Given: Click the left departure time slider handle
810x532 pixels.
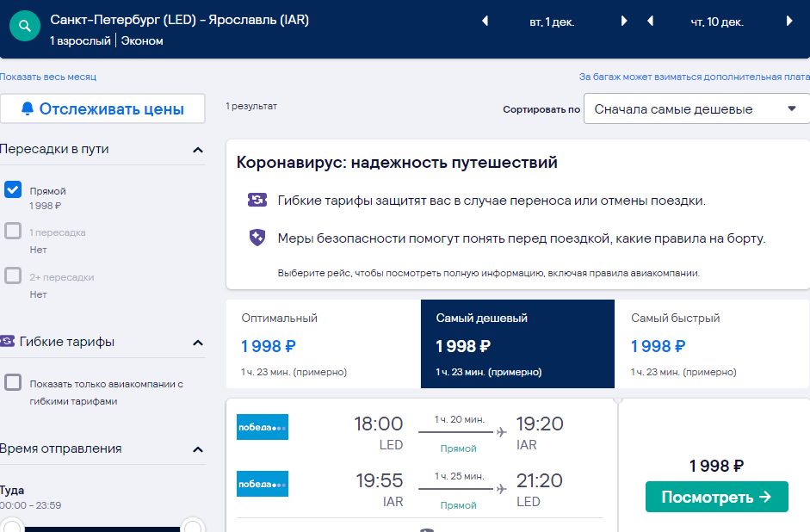Looking at the screenshot, I should tap(12, 526).
